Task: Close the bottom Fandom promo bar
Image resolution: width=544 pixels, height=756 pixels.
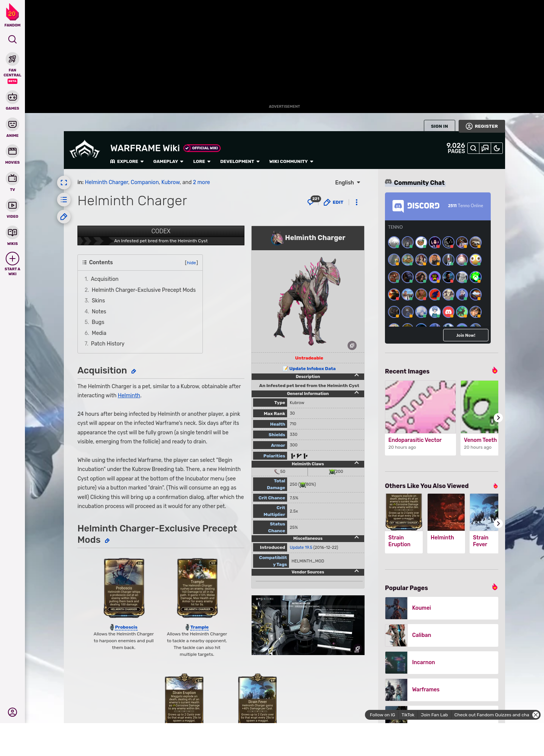Action: coord(536,715)
